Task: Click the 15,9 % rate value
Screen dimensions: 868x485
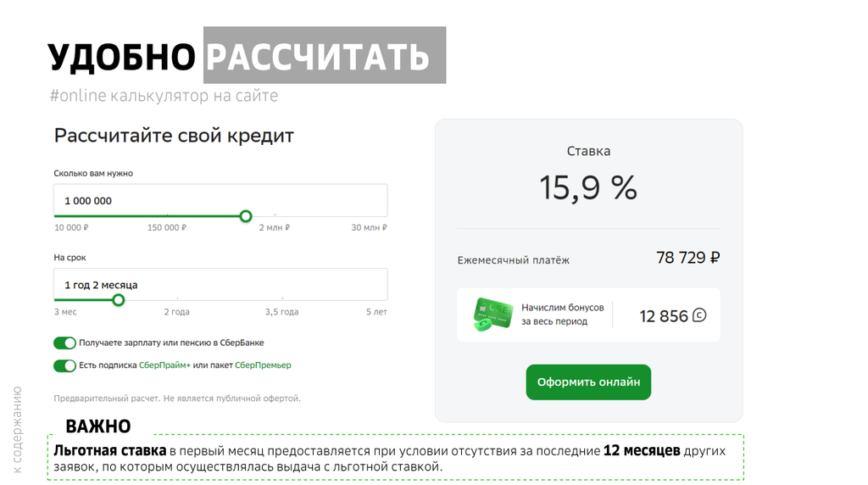Action: [x=588, y=187]
